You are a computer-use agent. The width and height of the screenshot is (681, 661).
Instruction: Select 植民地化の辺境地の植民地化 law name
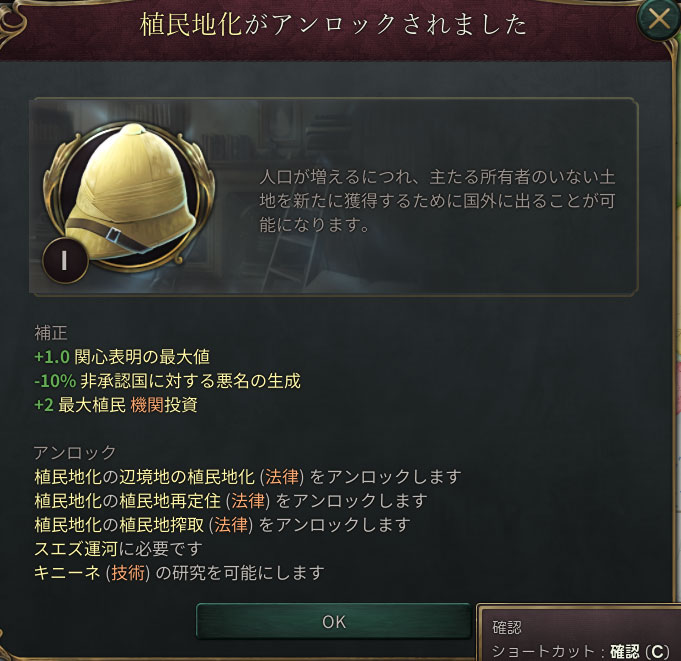tap(144, 476)
